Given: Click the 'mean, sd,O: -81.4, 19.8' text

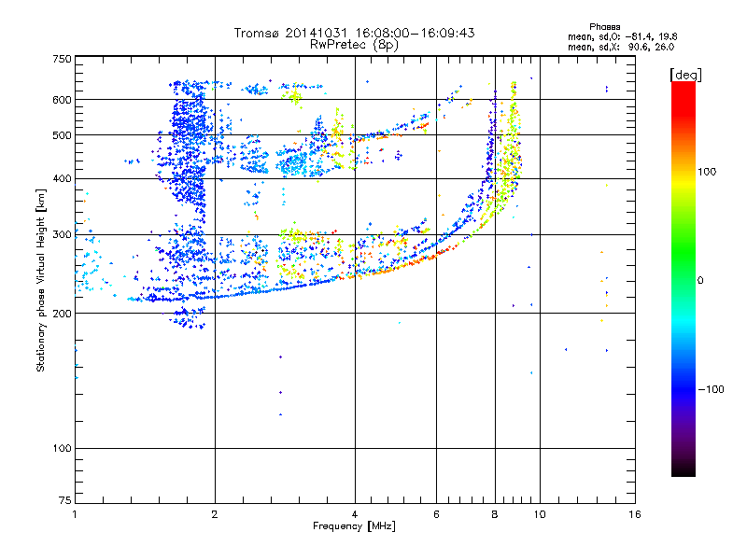Looking at the screenshot, I should 622,36.
